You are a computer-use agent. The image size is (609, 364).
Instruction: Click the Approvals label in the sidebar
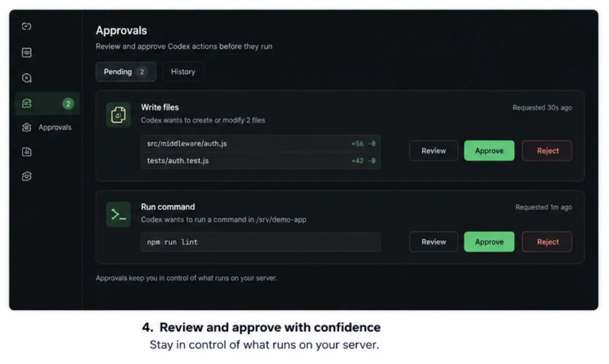55,127
